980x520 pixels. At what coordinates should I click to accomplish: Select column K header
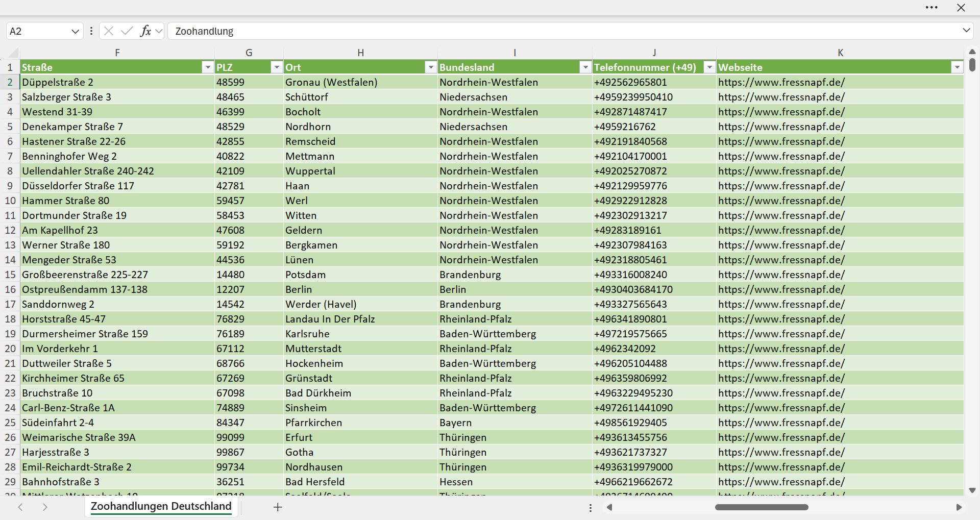(840, 53)
